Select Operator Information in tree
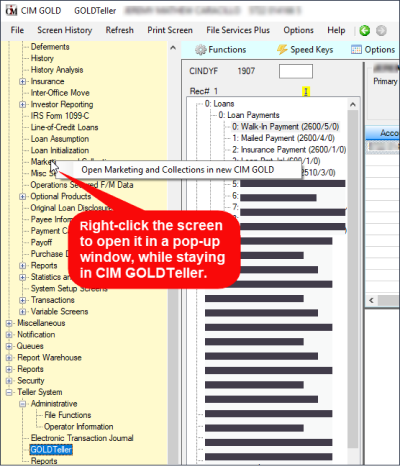The height and width of the screenshot is (466, 400). 79,427
